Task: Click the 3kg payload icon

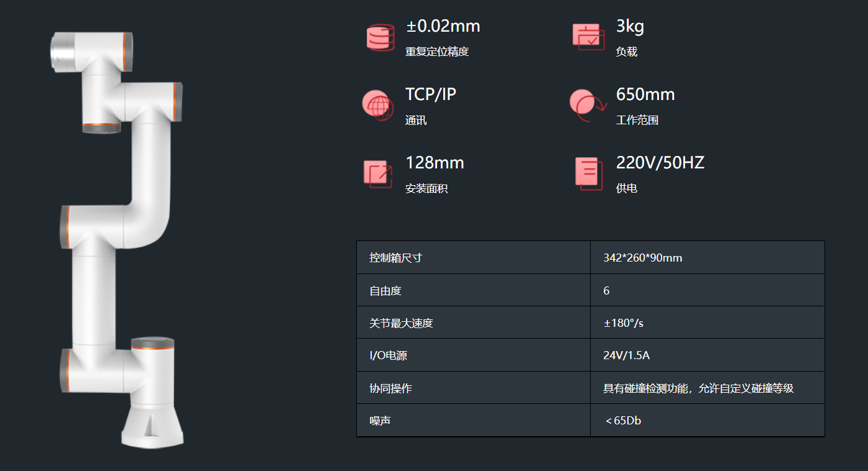Action: tap(588, 37)
